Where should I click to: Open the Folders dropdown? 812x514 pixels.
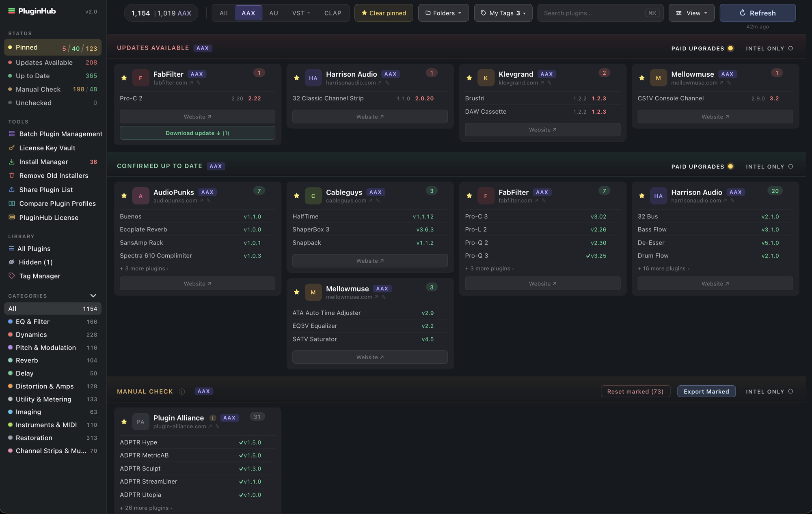pos(443,13)
